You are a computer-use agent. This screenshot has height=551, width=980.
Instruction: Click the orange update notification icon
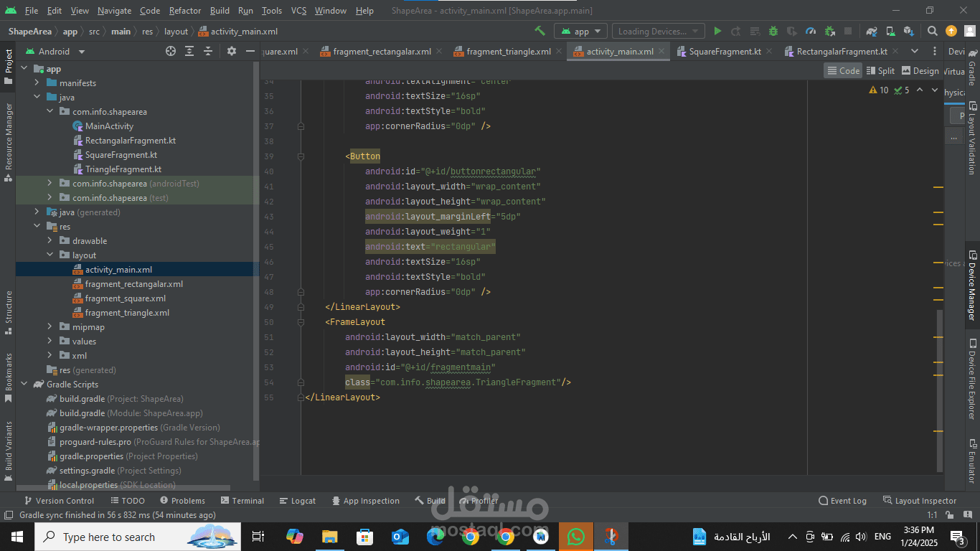point(951,31)
